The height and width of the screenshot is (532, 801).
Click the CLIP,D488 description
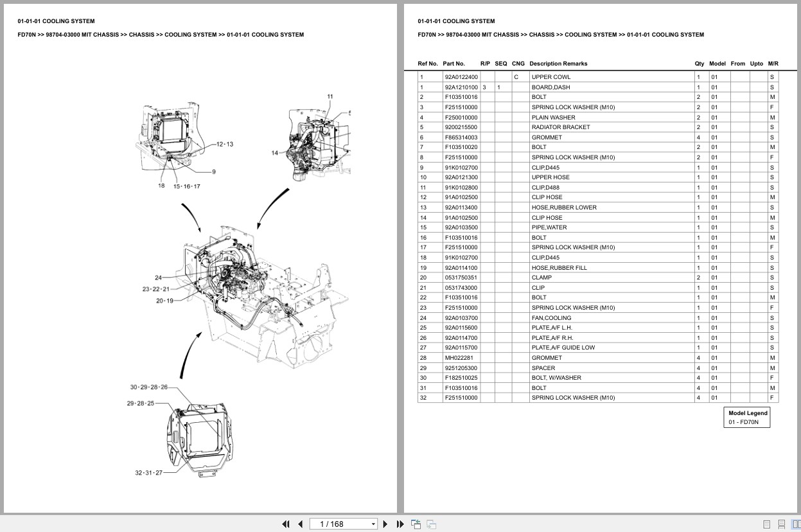point(545,188)
